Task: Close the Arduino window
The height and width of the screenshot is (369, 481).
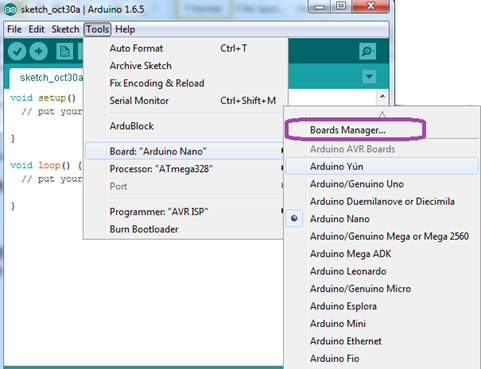Action: 370,7
